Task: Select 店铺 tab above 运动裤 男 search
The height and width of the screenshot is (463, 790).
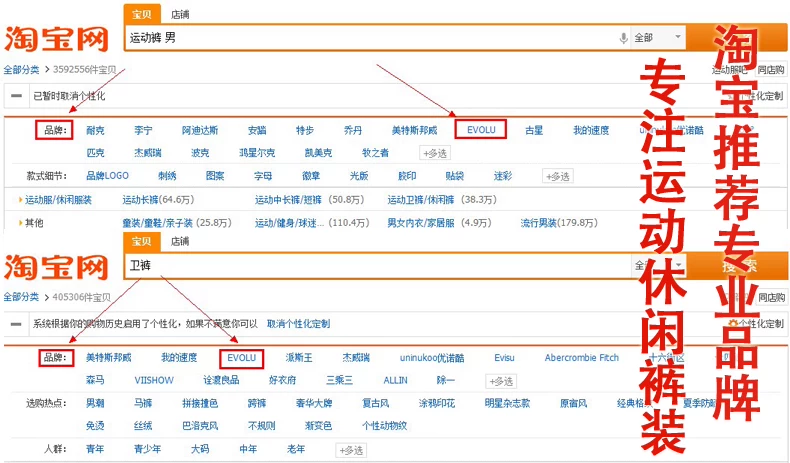Action: [x=180, y=15]
